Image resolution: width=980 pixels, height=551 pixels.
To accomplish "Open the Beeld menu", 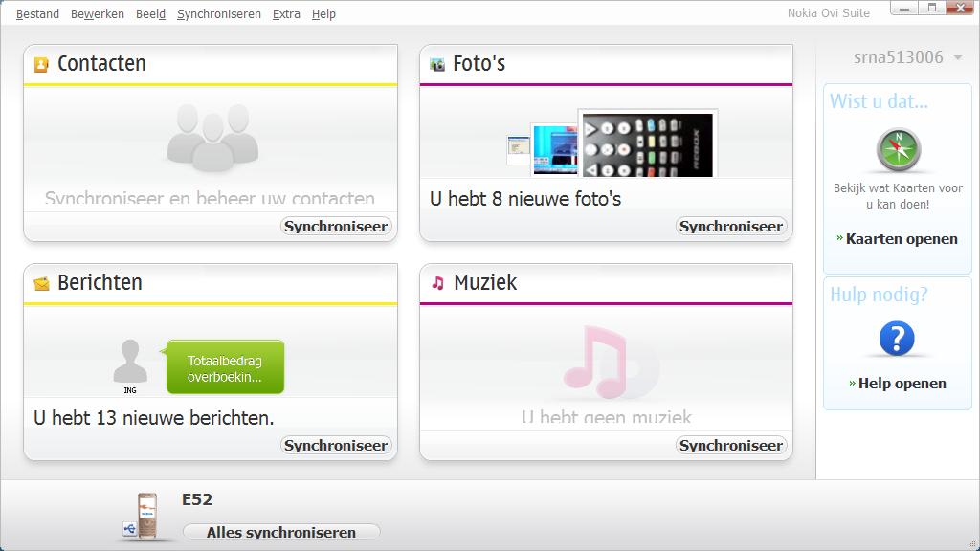I will (x=150, y=13).
